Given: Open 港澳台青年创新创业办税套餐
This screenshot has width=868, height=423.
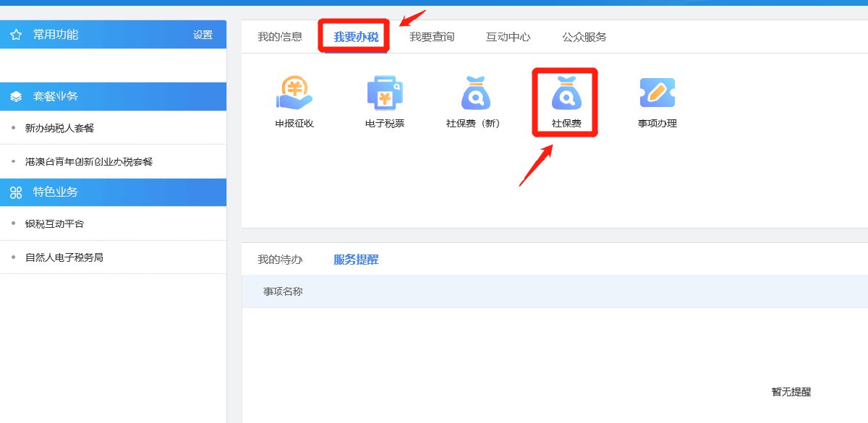Looking at the screenshot, I should click(89, 162).
